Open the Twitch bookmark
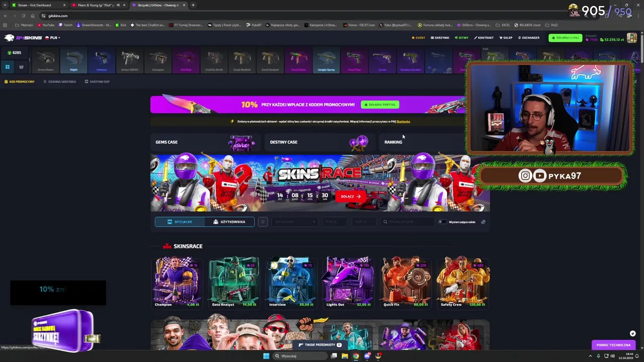This screenshot has height=362, width=644. click(x=65, y=25)
